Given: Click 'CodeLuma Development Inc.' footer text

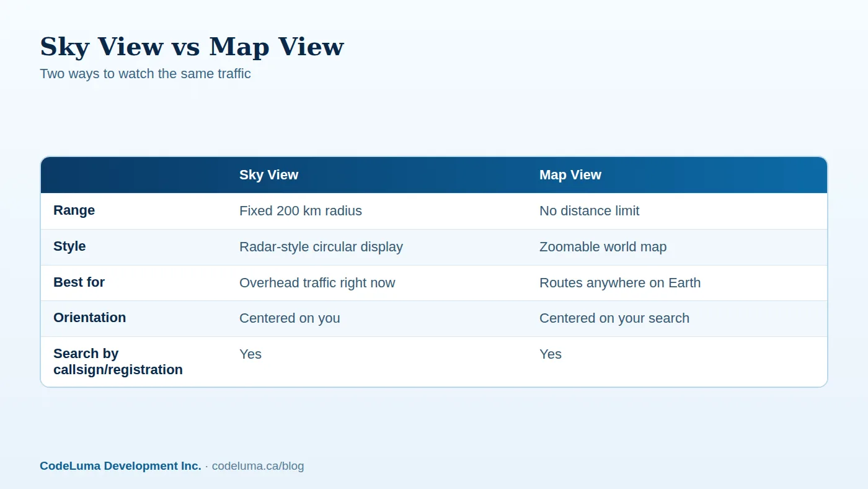Looking at the screenshot, I should coord(120,466).
